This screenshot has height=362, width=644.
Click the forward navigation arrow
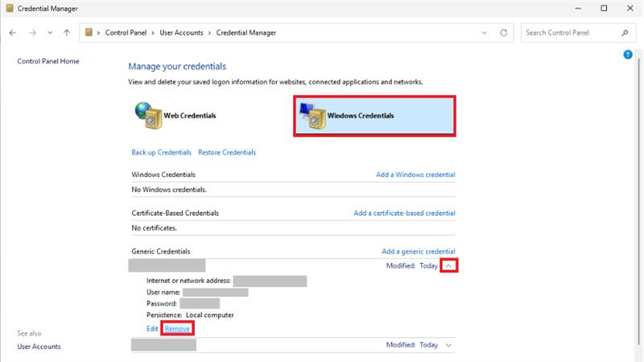[x=32, y=33]
